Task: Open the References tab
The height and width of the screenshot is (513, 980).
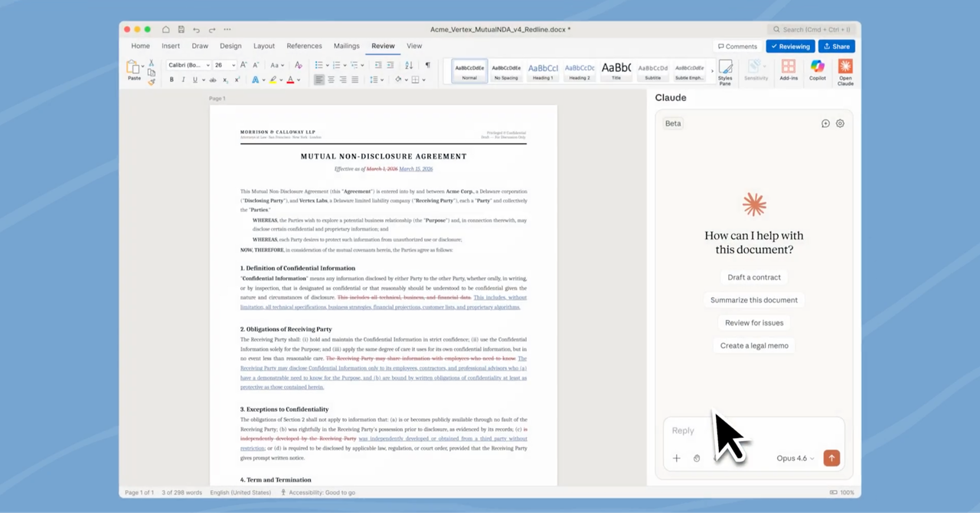Action: click(x=304, y=46)
